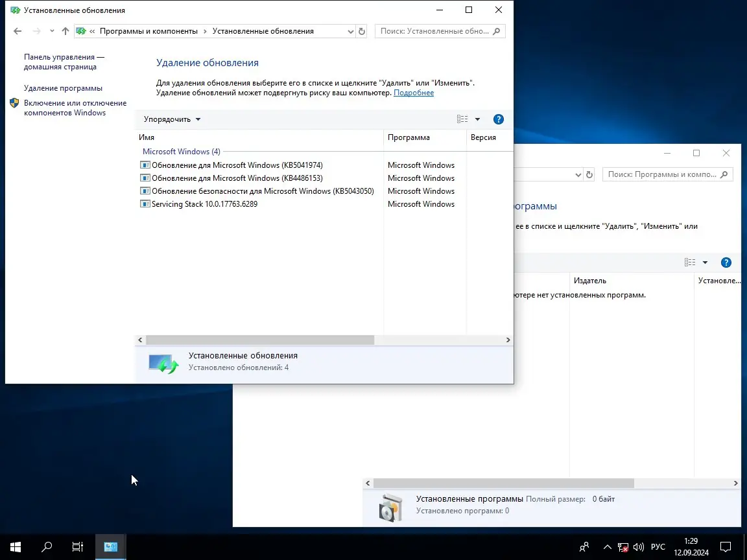The height and width of the screenshot is (560, 747).
Task: Open network status tray icon
Action: (x=622, y=546)
